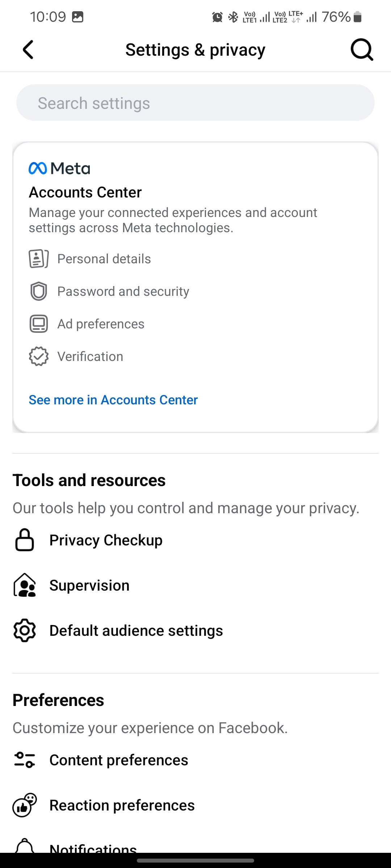Click Default audience settings gear icon

[25, 630]
